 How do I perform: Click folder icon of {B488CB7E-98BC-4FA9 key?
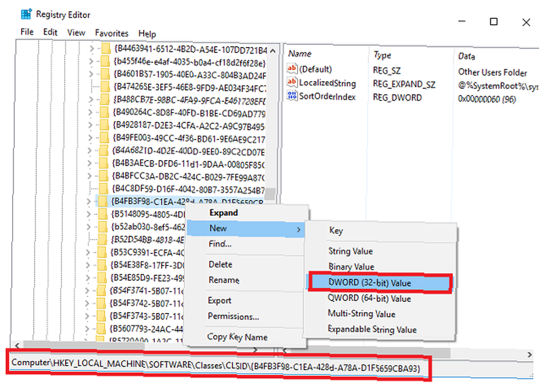(105, 100)
